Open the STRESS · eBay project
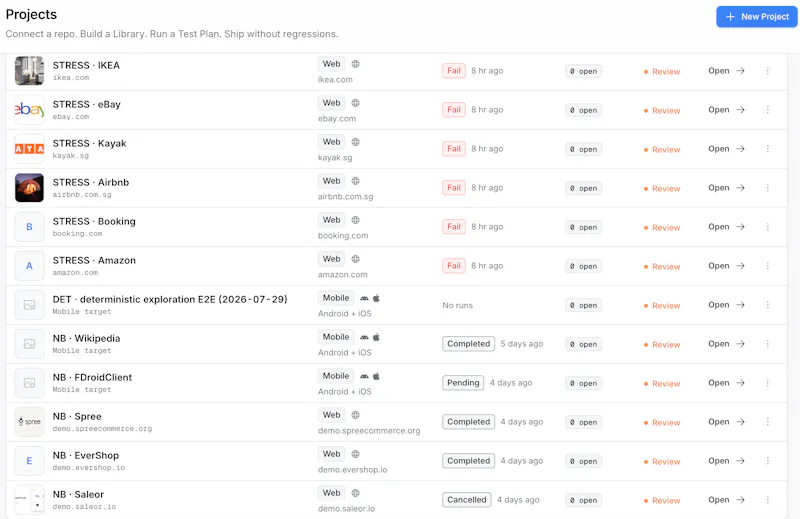This screenshot has width=800, height=519. pos(727,110)
